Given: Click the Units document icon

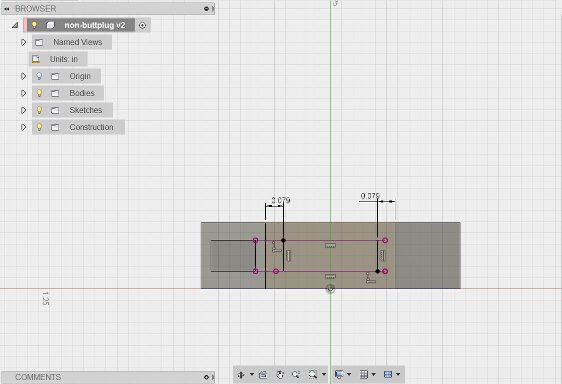Looking at the screenshot, I should (35, 59).
